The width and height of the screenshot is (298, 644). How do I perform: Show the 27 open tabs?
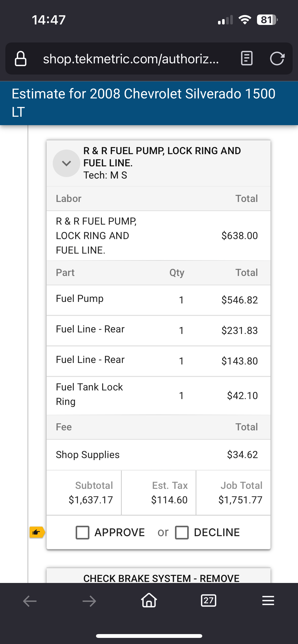tap(209, 601)
